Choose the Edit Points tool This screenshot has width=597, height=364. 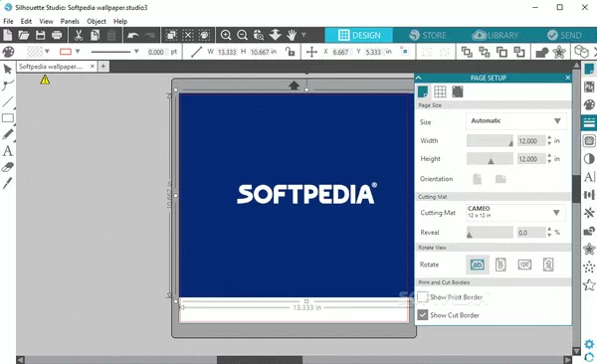[x=8, y=85]
